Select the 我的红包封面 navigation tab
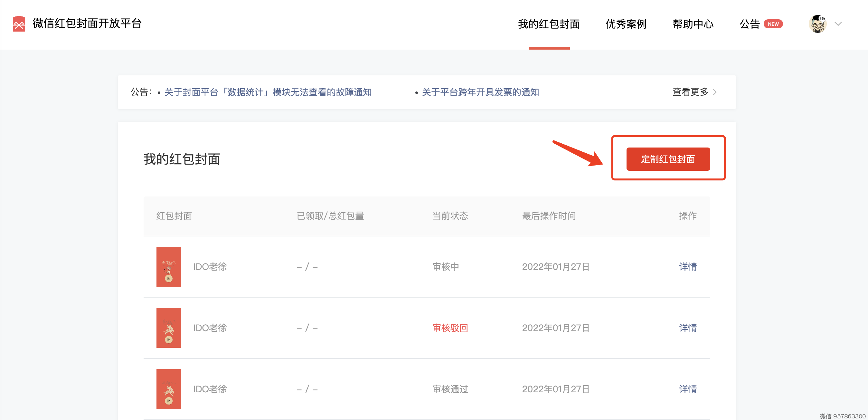 click(549, 24)
